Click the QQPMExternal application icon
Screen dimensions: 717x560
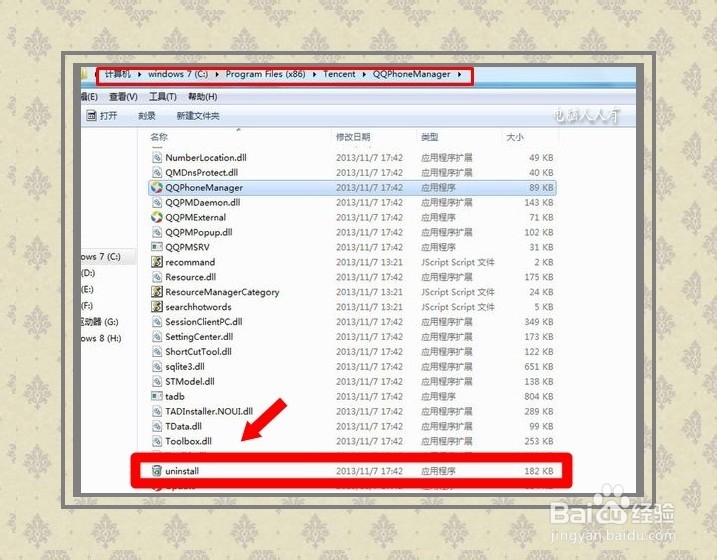(x=157, y=217)
